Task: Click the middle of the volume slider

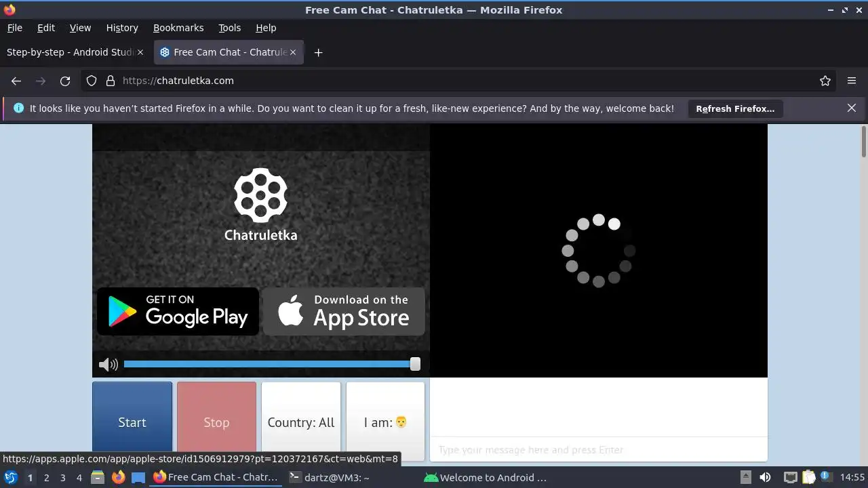Action: tap(272, 365)
